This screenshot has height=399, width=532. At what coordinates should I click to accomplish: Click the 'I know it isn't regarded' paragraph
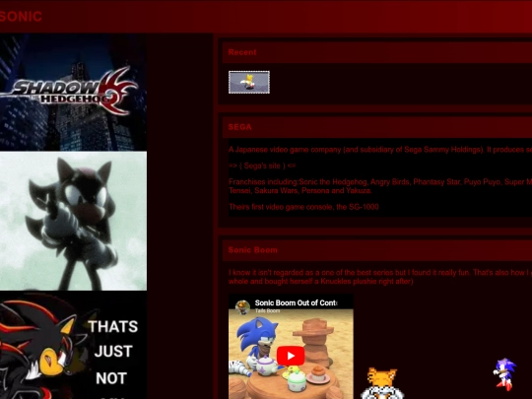(x=380, y=277)
